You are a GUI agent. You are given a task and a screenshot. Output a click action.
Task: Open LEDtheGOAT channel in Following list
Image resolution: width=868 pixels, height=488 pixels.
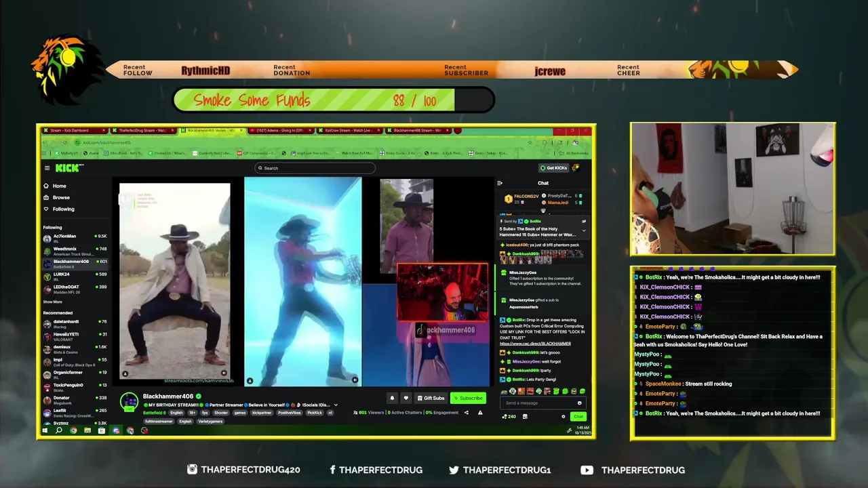[75, 289]
